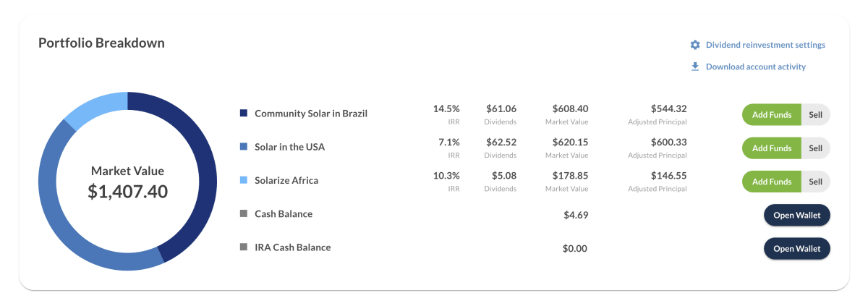The width and height of the screenshot is (868, 306).
Task: Click Community Solar in Brazil dark blue swatch
Action: pos(244,114)
